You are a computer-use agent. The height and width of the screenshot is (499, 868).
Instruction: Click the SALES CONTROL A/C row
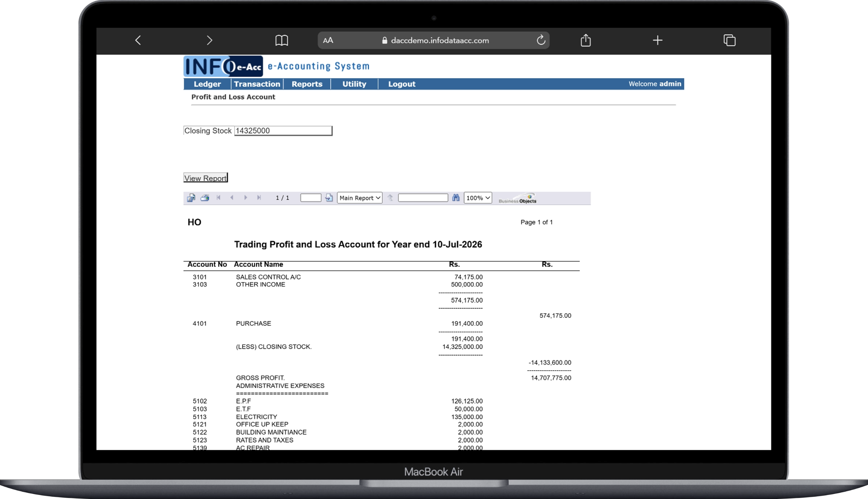[337, 277]
